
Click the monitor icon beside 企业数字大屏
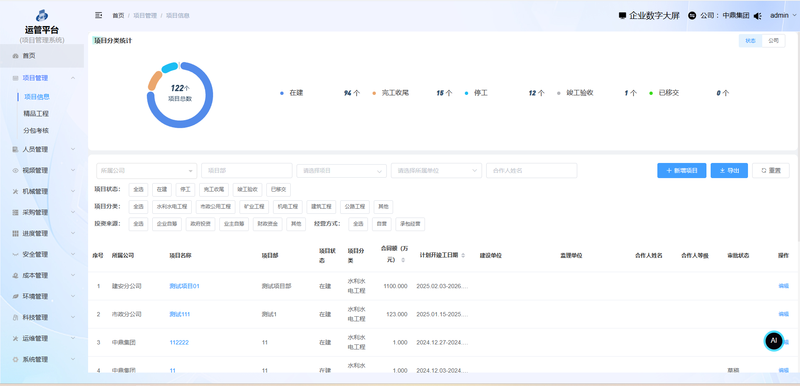pyautogui.click(x=622, y=16)
